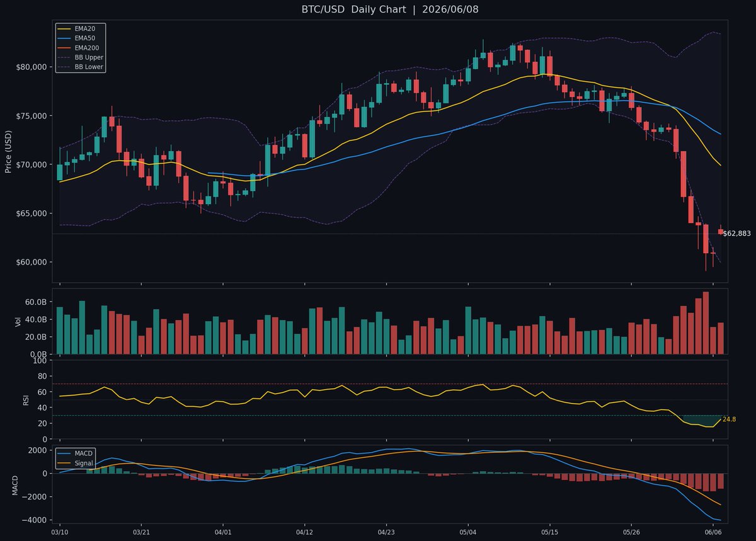Click the 40.0B volume axis label
756x541 pixels.
tap(38, 320)
